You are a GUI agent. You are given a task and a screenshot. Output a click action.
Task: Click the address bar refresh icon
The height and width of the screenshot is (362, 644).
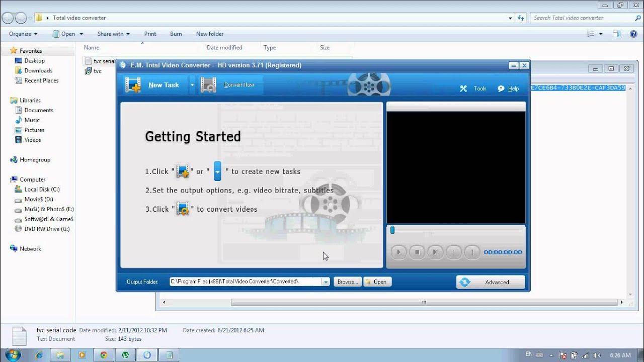coord(521,18)
